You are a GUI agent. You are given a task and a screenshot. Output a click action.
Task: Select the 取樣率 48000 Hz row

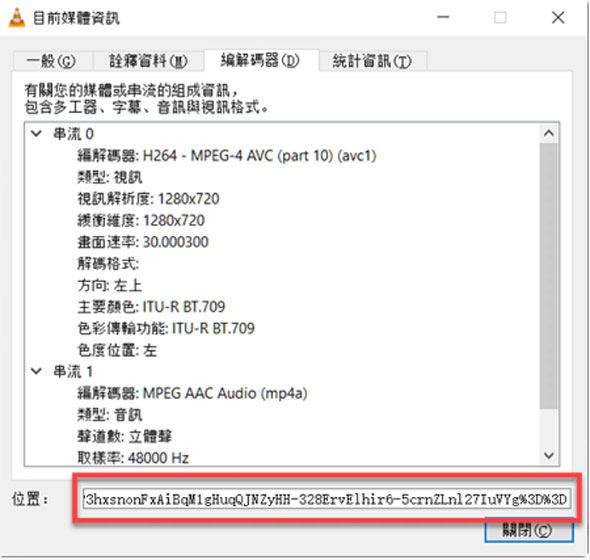point(133,458)
